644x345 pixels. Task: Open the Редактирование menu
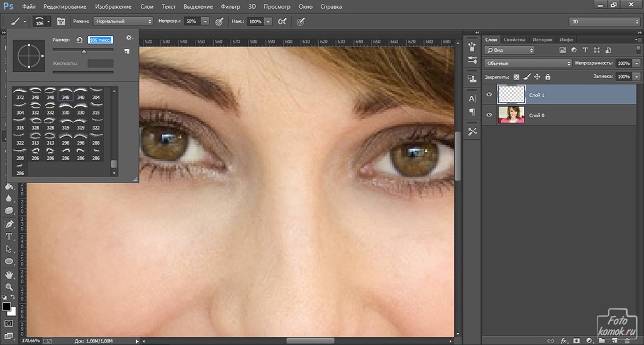click(65, 6)
